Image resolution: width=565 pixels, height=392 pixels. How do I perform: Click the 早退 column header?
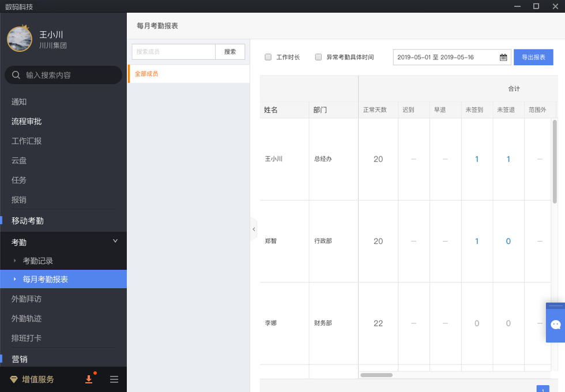[x=440, y=110]
